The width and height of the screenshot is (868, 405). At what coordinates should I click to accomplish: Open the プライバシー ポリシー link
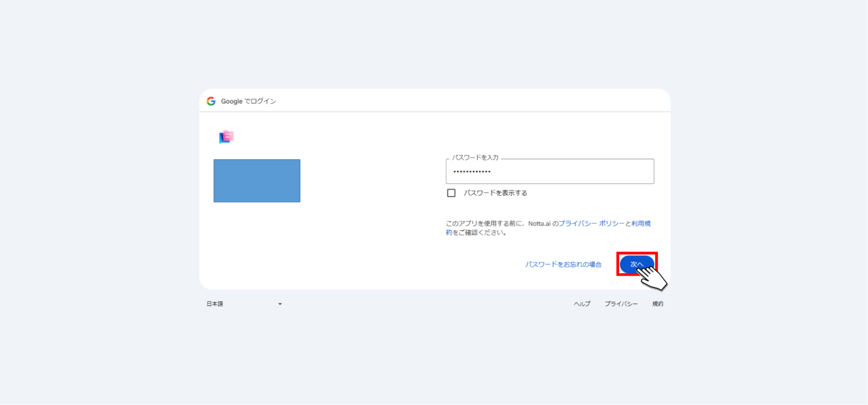coord(591,223)
